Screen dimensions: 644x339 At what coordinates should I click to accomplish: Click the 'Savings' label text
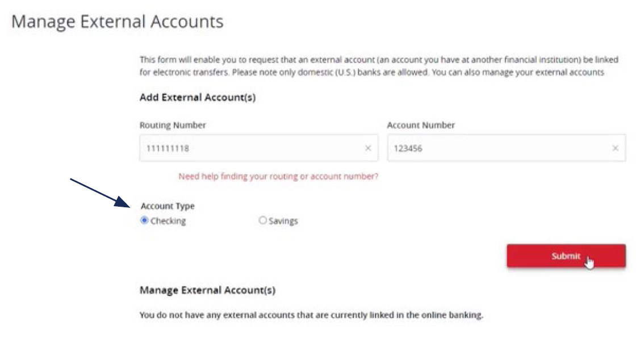click(283, 221)
